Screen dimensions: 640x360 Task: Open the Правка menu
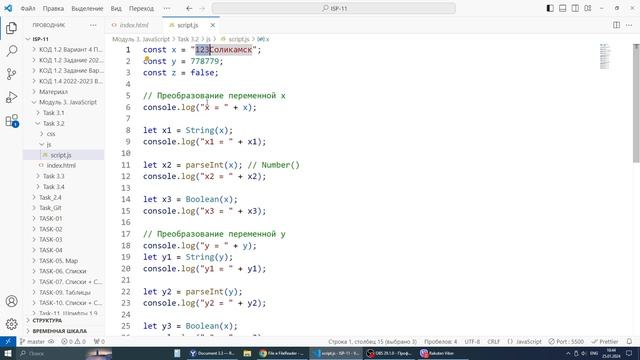click(x=53, y=8)
